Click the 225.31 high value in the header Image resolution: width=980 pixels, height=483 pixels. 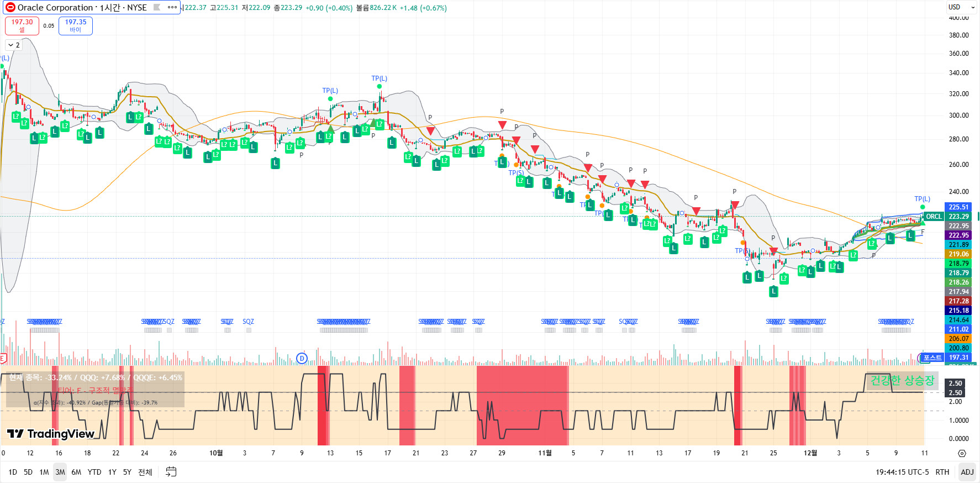pos(227,8)
